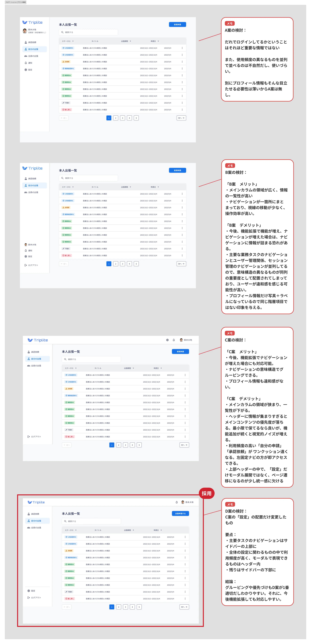The height and width of the screenshot is (644, 311).
Task: Click the 承認依頼 icon in the top mockup's sidebar
Action: pyautogui.click(x=26, y=42)
